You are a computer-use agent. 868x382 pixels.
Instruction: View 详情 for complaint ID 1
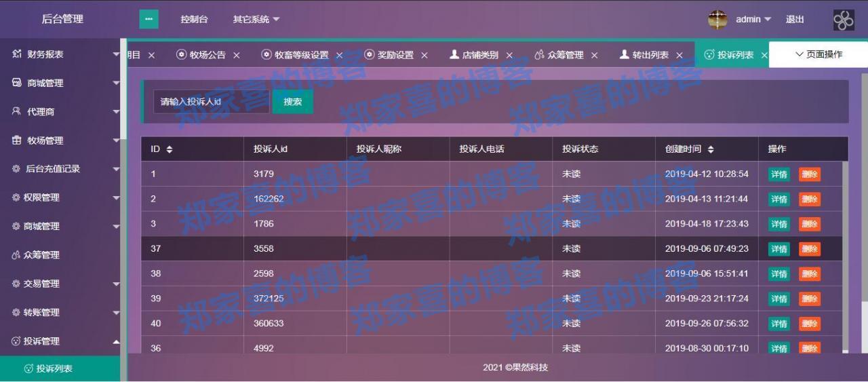click(779, 174)
